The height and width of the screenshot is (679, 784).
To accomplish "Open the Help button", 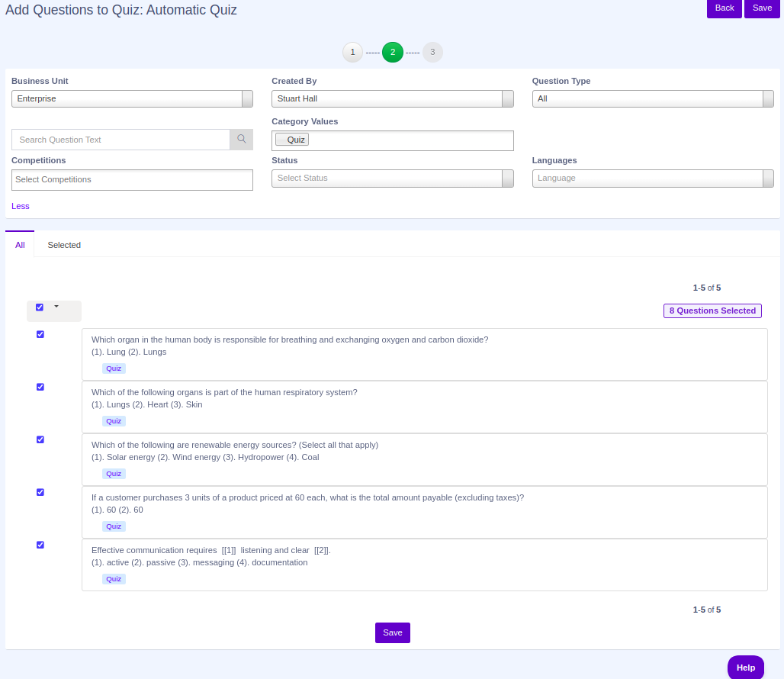I will tap(746, 668).
